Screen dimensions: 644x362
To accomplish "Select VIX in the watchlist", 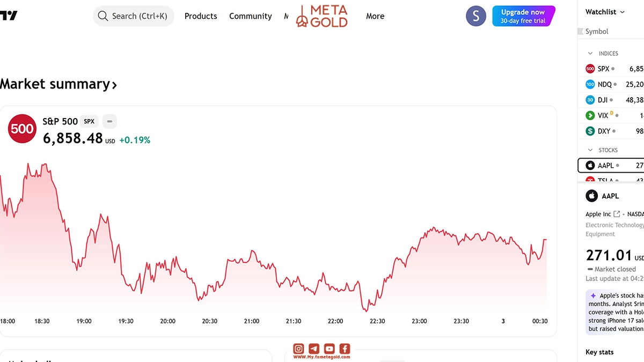I will [x=611, y=115].
